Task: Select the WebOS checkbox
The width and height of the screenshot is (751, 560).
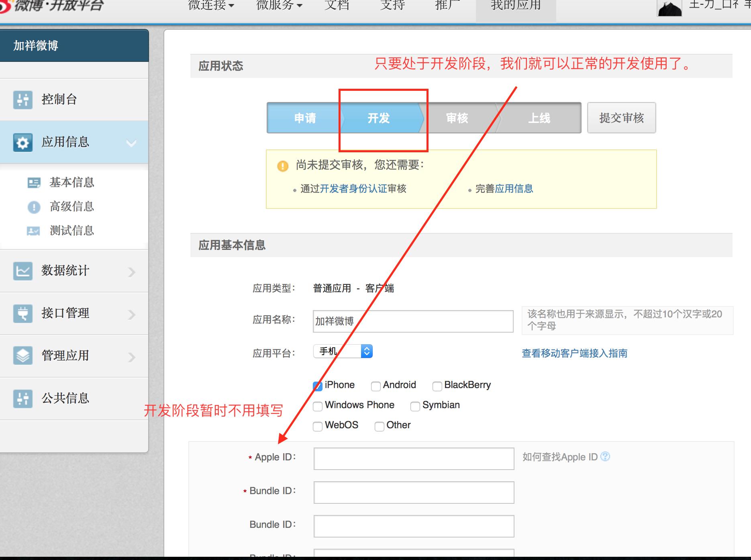Action: [318, 426]
